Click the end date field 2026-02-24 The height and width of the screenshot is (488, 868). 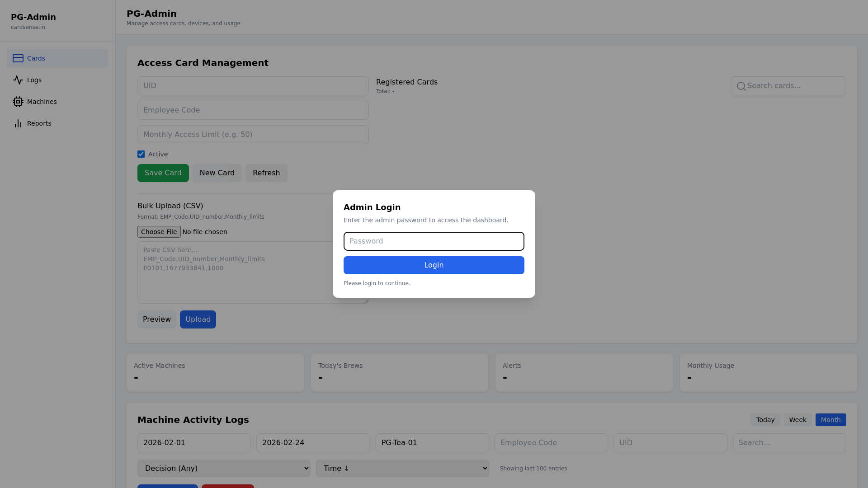pyautogui.click(x=313, y=443)
